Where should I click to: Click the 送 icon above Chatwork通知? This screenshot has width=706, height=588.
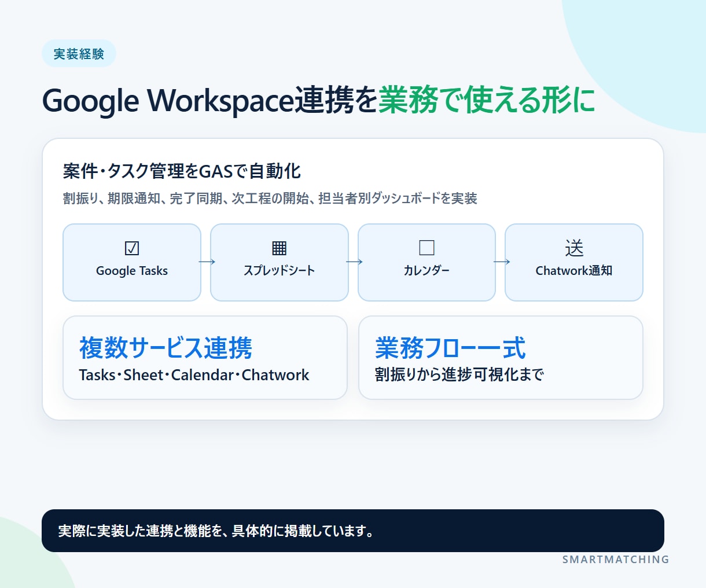click(574, 248)
